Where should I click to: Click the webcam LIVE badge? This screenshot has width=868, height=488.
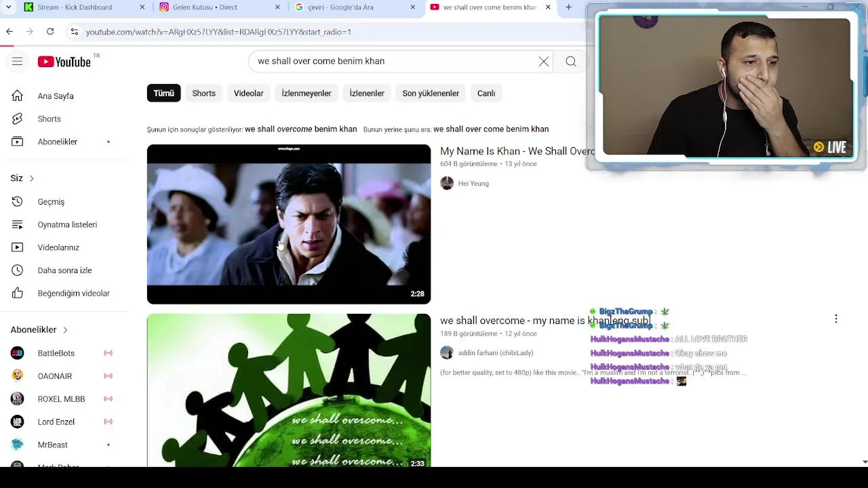point(830,147)
